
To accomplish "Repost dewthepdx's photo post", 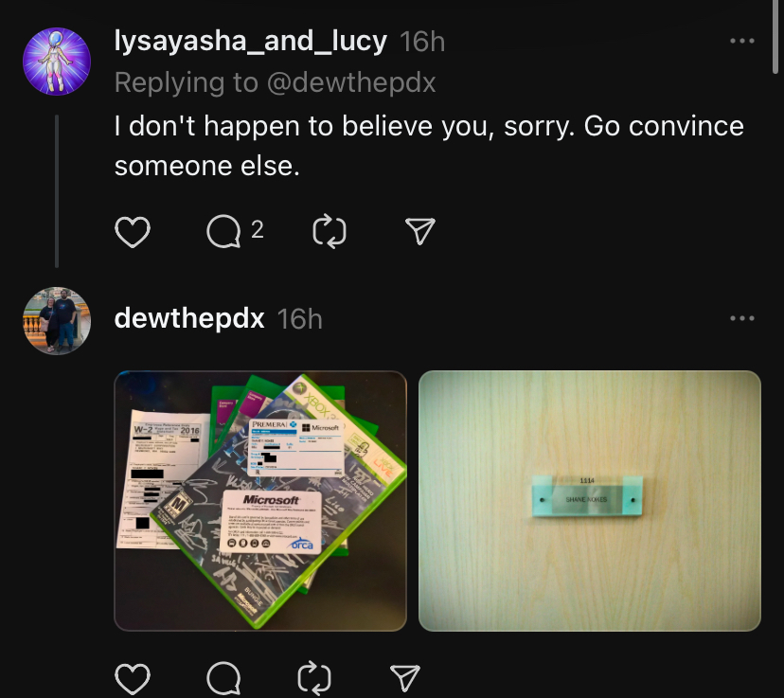I will click(x=314, y=678).
